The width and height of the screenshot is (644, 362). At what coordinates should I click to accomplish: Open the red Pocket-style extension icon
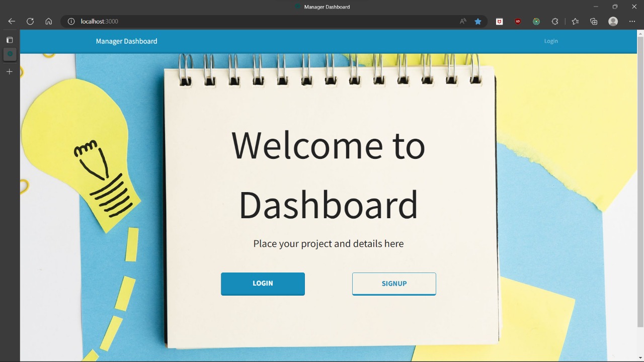click(x=500, y=21)
